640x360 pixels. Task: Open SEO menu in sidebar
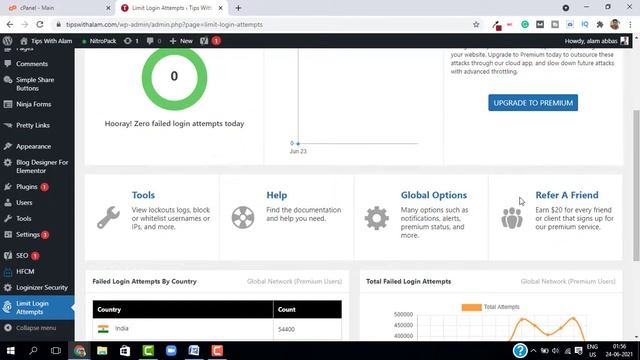(22, 256)
